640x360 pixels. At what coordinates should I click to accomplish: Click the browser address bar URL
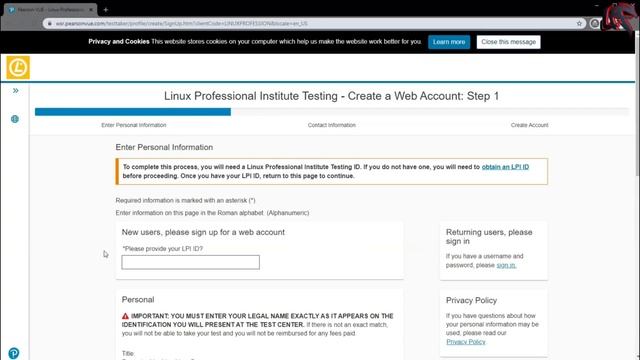tap(182, 24)
